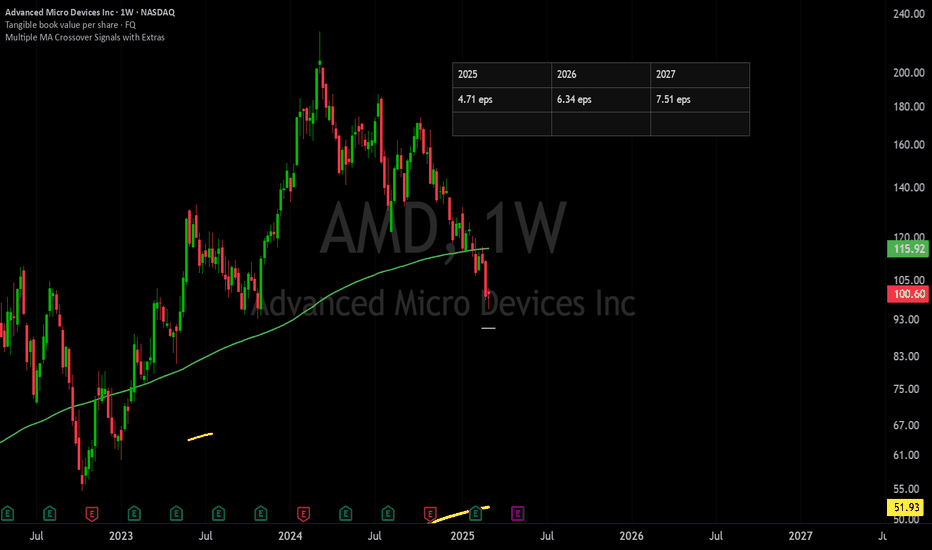Click the 180.00 price axis label
Screen dimensions: 932x550
[909, 106]
